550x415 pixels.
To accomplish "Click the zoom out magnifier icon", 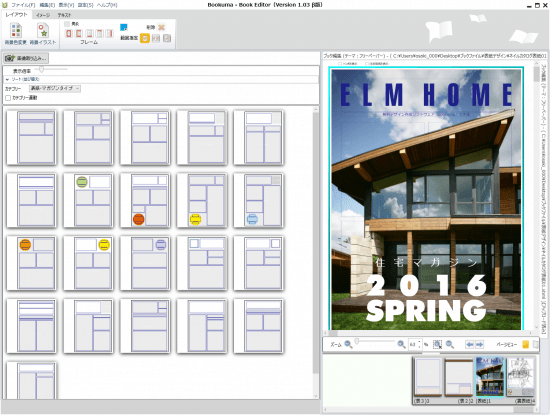I will (x=348, y=344).
